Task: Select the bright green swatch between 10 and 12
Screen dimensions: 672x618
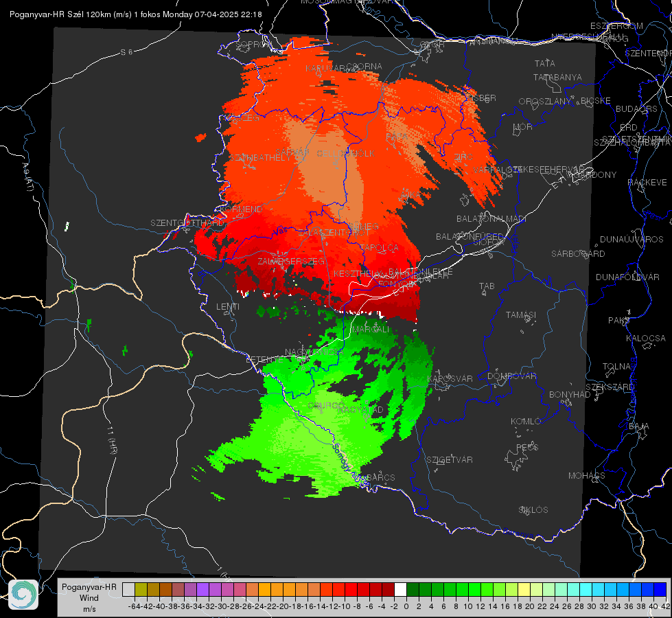Action: point(474,590)
